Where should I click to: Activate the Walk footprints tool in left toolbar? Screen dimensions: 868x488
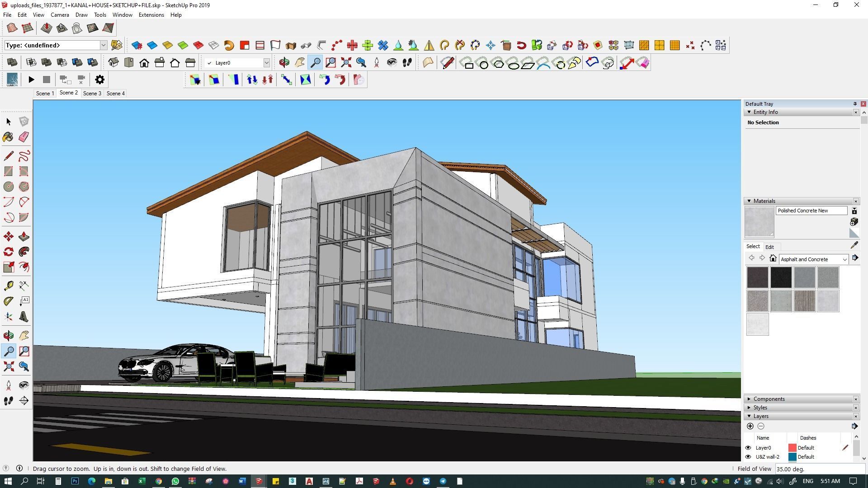coord(9,400)
